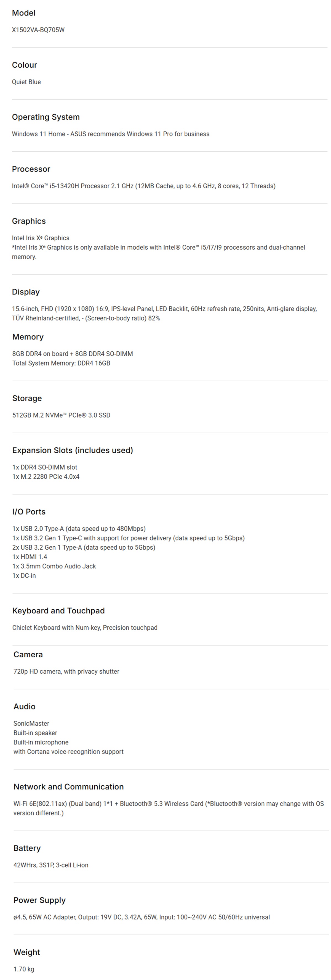Click the Display section heading
Screen dimensions: 331x980
[x=26, y=292]
